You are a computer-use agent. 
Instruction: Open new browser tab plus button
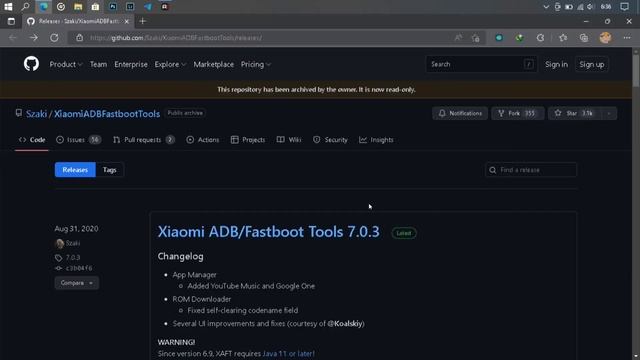tap(142, 21)
